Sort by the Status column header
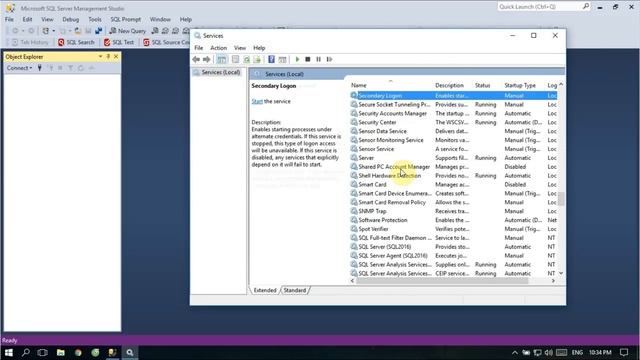This screenshot has width=640, height=360. [482, 85]
